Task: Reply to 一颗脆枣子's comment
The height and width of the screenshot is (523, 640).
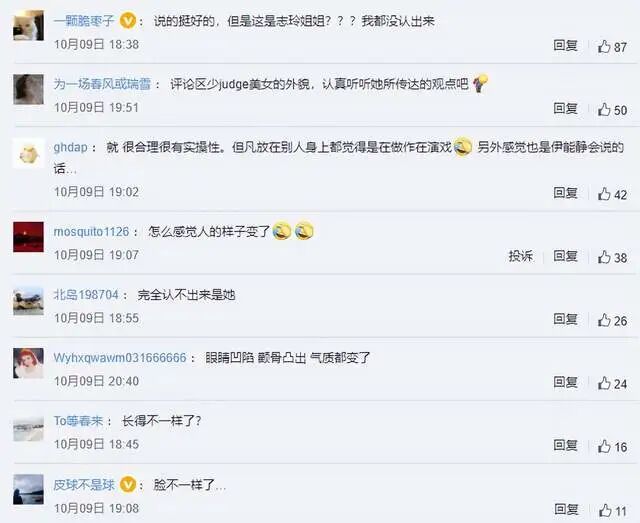Action: point(566,45)
